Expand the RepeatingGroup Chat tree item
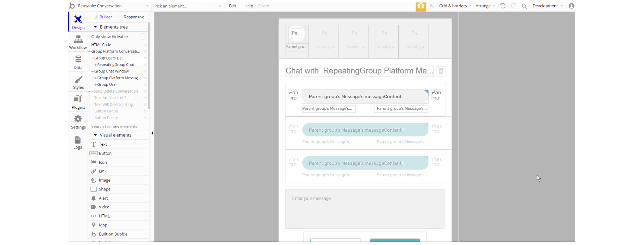 tap(95, 65)
